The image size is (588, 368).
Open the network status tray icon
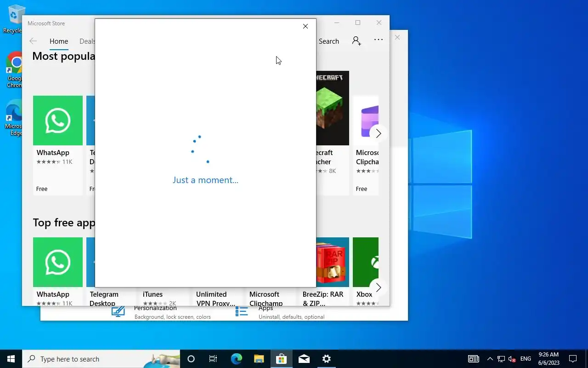[501, 359]
